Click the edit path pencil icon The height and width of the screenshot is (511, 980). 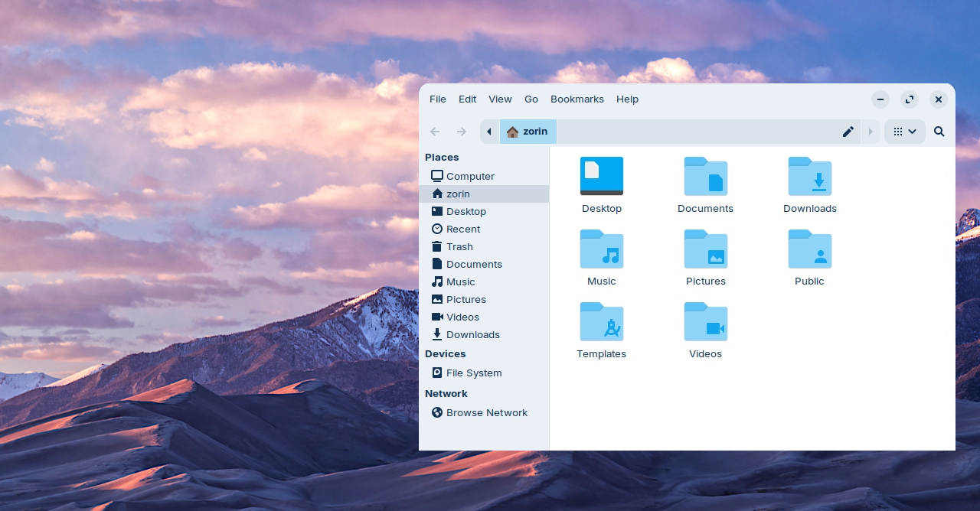(x=848, y=132)
